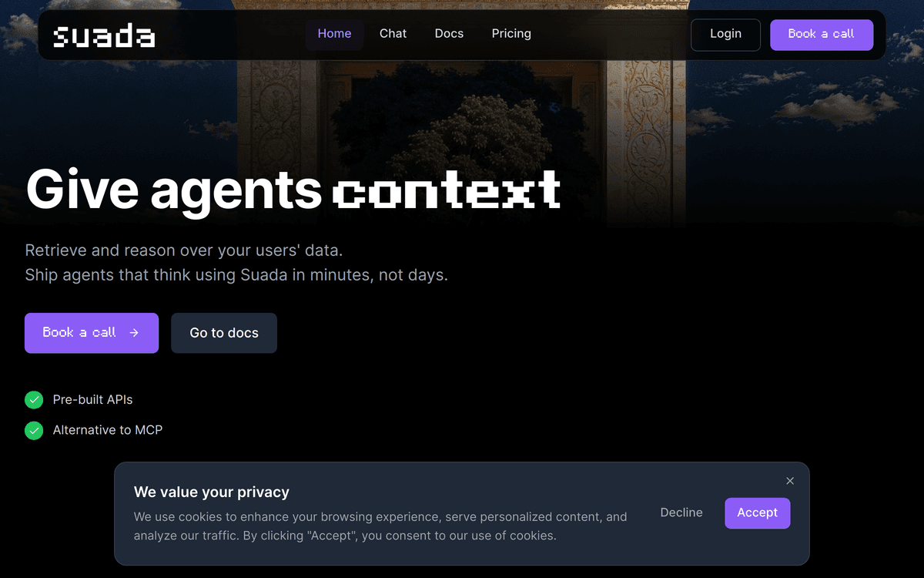Screen dimensions: 924x578
Task: Close the cookie banner with the X
Action: (x=789, y=481)
